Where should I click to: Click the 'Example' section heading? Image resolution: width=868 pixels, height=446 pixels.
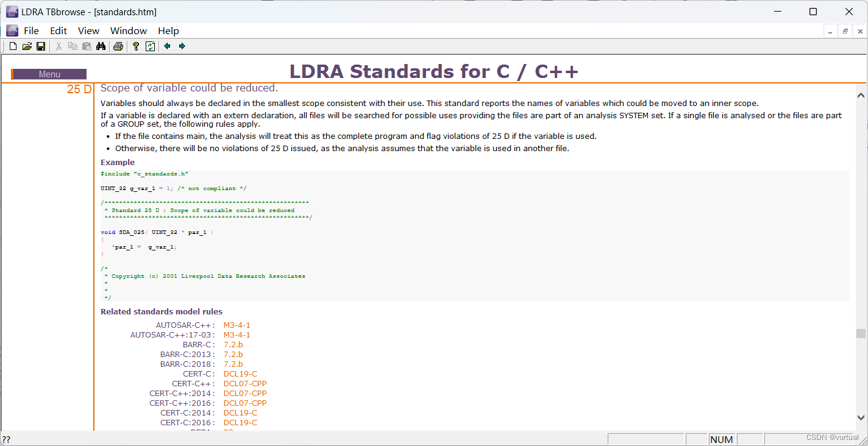click(118, 163)
